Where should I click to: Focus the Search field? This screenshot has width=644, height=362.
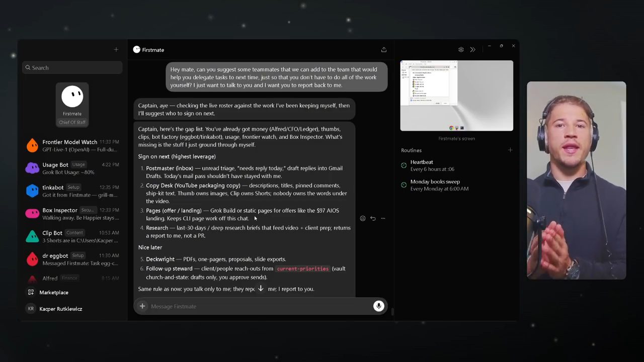tap(72, 67)
